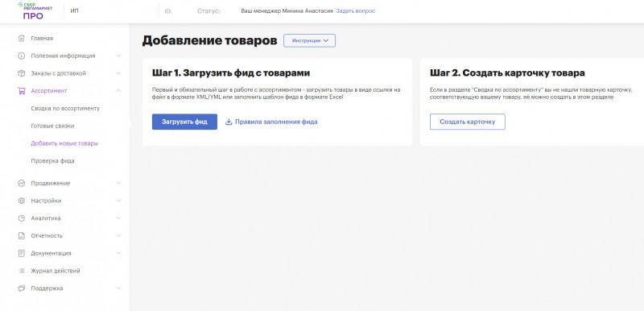Collapse the Ассортимент section chevron

[x=118, y=91]
